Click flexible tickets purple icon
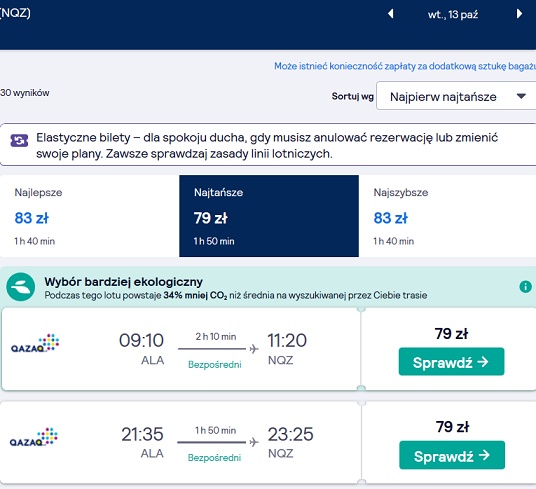The width and height of the screenshot is (536, 489). pyautogui.click(x=19, y=140)
